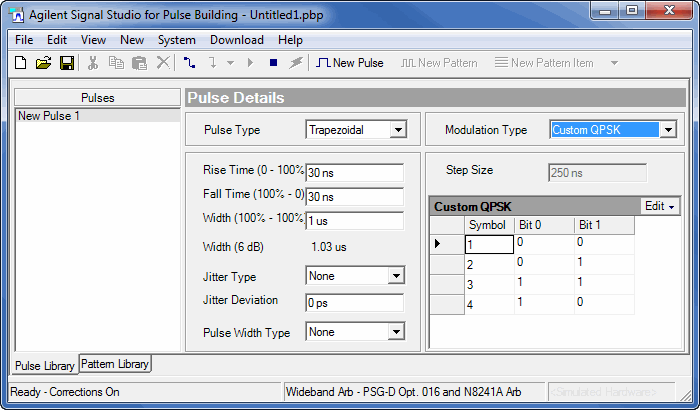The image size is (700, 410).
Task: Click the Jitter Deviation input field
Action: coord(354,302)
